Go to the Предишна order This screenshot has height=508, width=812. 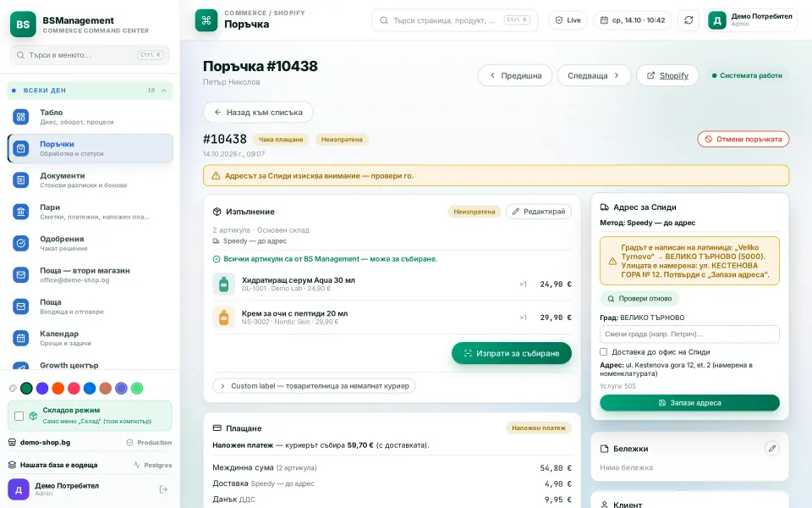(x=515, y=75)
